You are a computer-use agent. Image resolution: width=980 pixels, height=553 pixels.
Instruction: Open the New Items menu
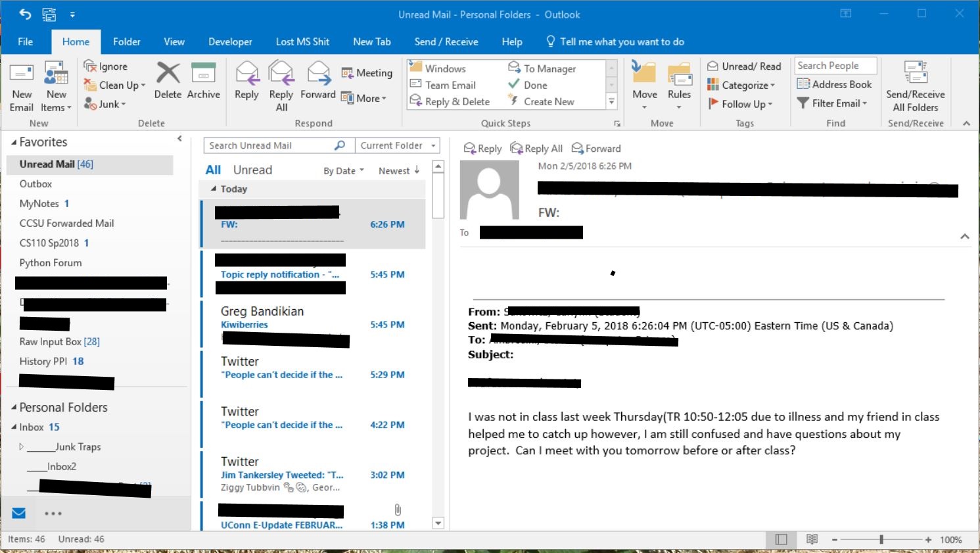click(57, 87)
